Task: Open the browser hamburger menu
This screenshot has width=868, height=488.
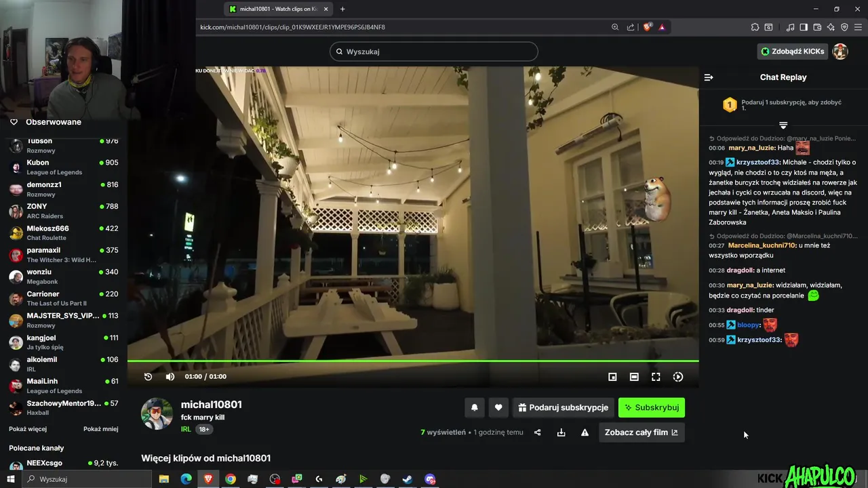Action: (x=858, y=27)
